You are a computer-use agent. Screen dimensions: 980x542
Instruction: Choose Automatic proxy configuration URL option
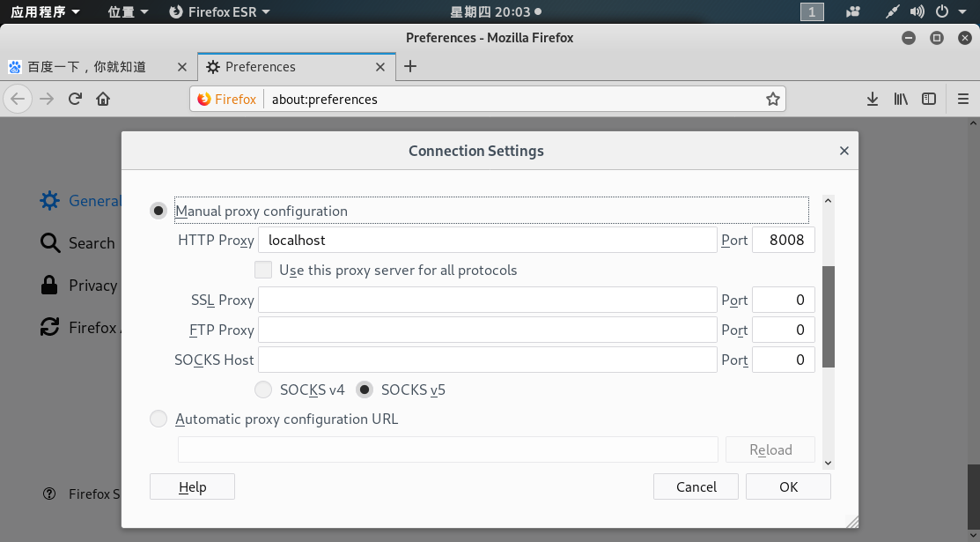(x=158, y=419)
